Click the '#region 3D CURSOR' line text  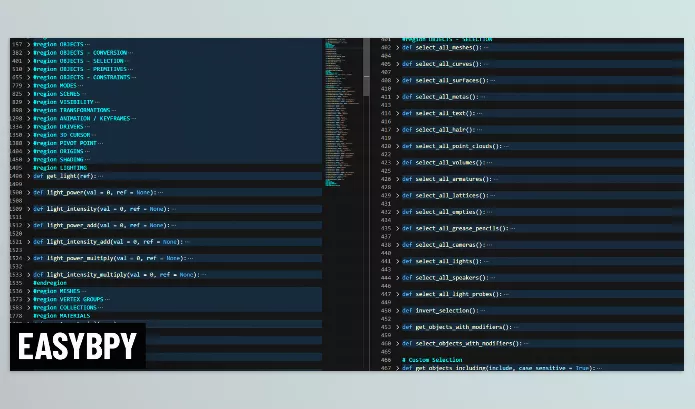[x=62, y=135]
